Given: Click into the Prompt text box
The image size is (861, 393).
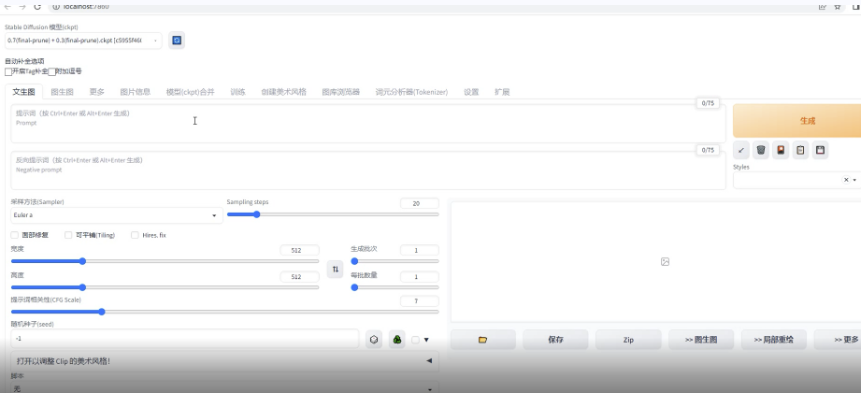Looking at the screenshot, I should click(x=368, y=123).
